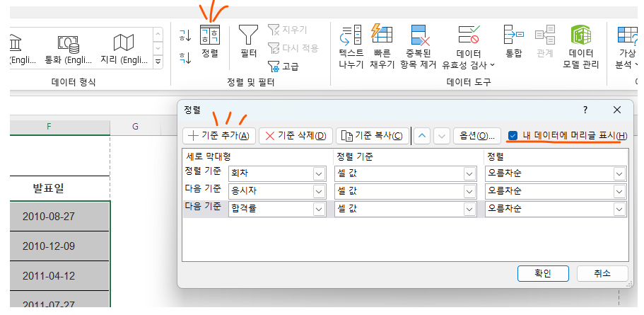Cancel the dialog with 취소
Image resolution: width=644 pixels, height=315 pixels.
pyautogui.click(x=602, y=273)
